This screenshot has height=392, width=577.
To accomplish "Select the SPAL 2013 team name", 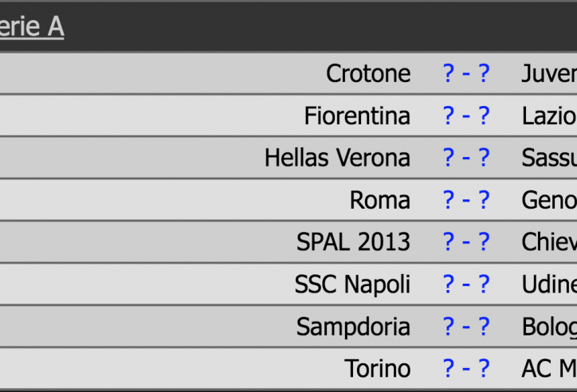I will 354,241.
